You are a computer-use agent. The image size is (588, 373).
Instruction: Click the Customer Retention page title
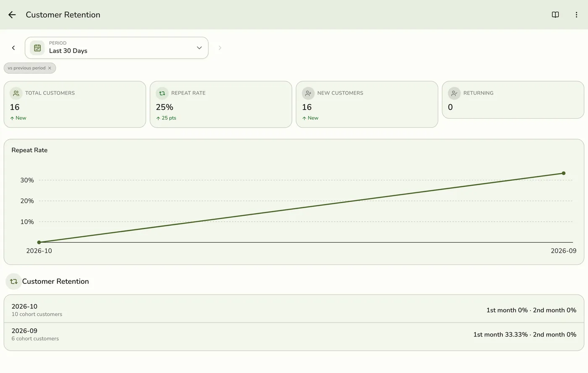point(63,15)
